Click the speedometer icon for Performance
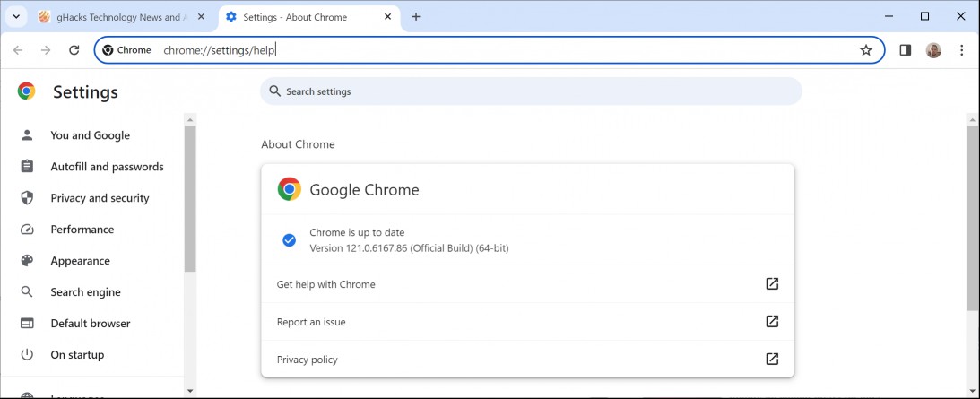980x399 pixels. [27, 230]
